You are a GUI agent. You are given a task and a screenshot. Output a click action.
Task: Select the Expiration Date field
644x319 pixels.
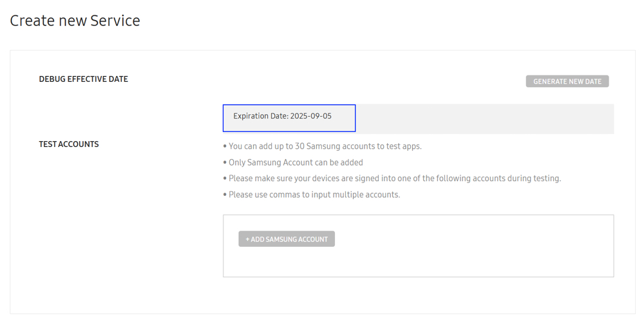(x=289, y=118)
